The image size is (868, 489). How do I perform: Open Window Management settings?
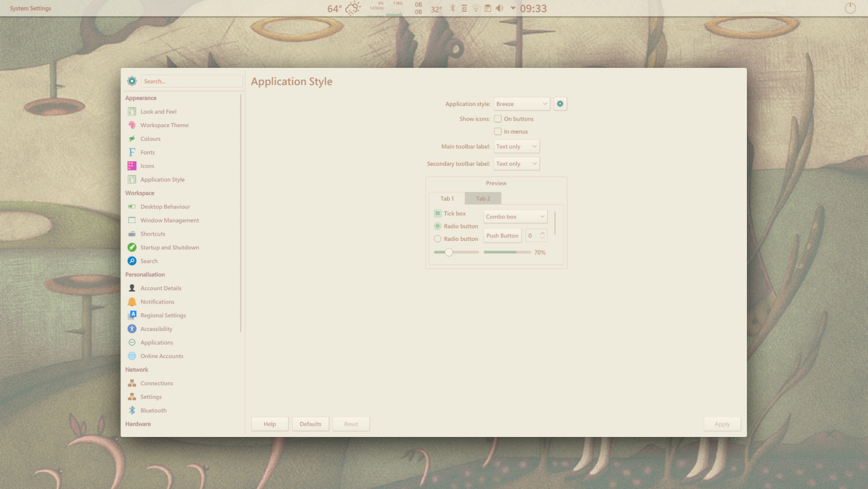pyautogui.click(x=182, y=220)
